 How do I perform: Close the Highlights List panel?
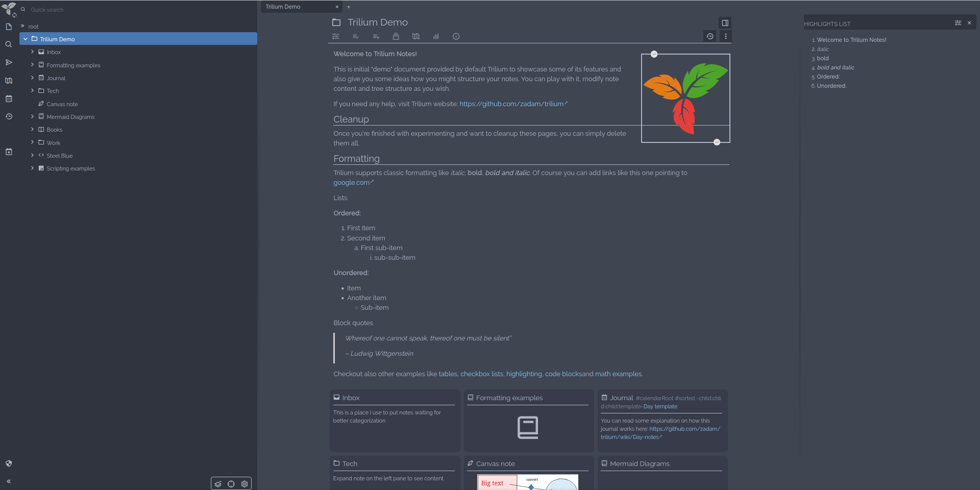pyautogui.click(x=969, y=23)
